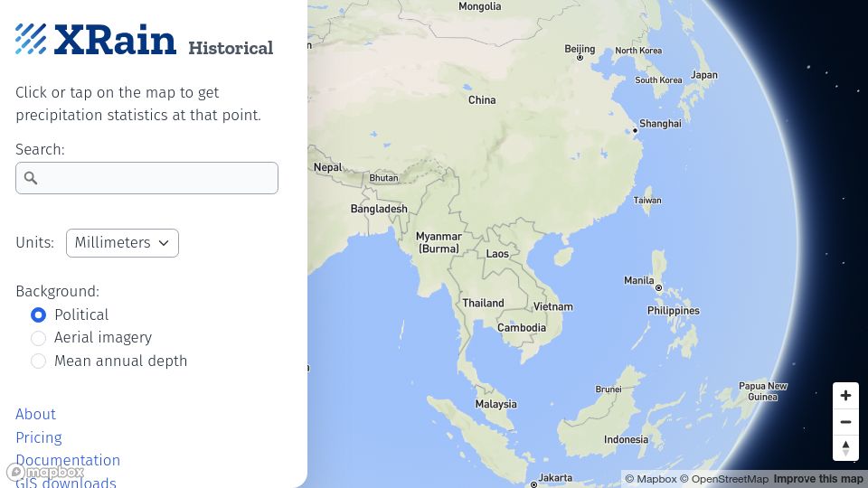The height and width of the screenshot is (488, 868).
Task: Open the GIS downloads link
Action: (66, 483)
